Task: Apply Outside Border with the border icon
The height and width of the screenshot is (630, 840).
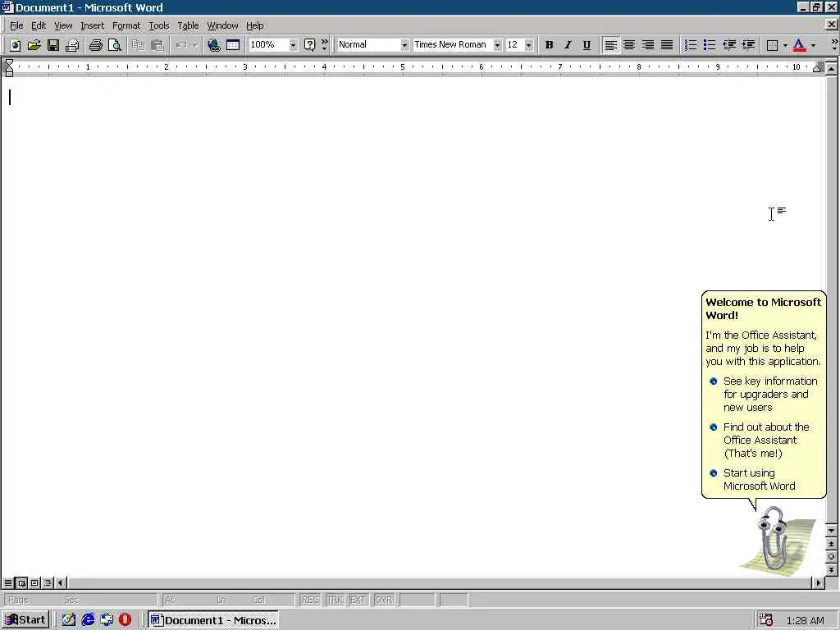Action: 772,45
